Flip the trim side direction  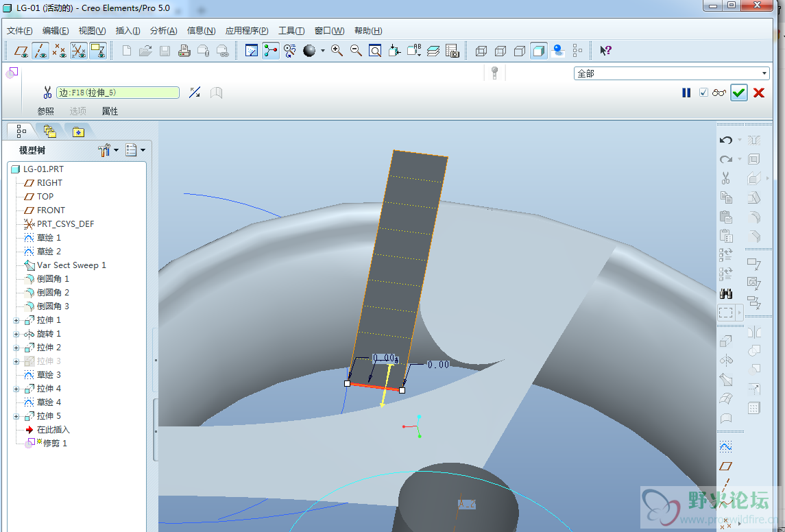click(195, 93)
